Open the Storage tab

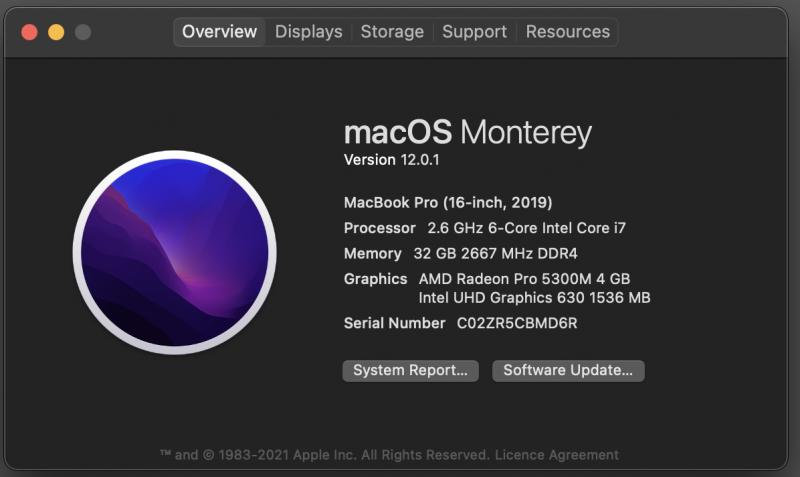(x=392, y=32)
